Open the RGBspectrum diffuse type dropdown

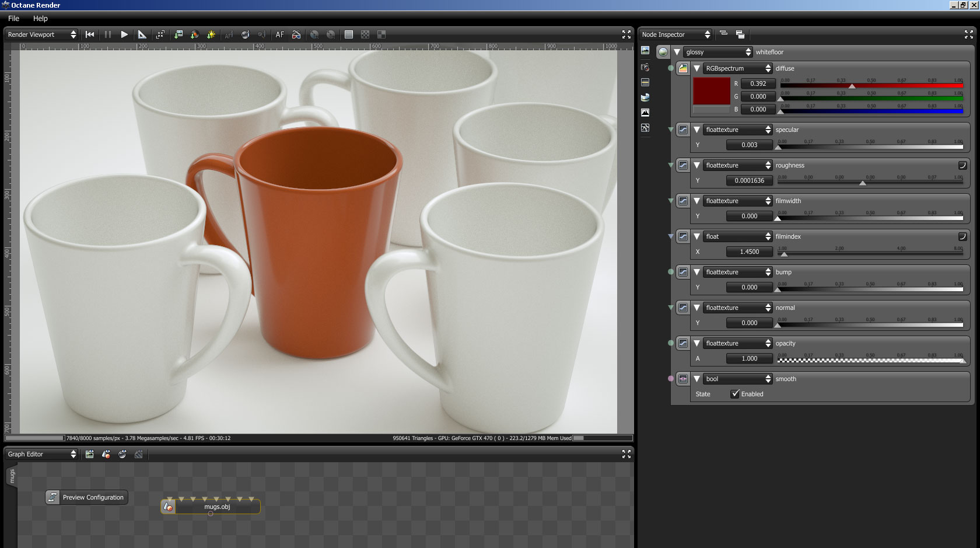tap(737, 68)
